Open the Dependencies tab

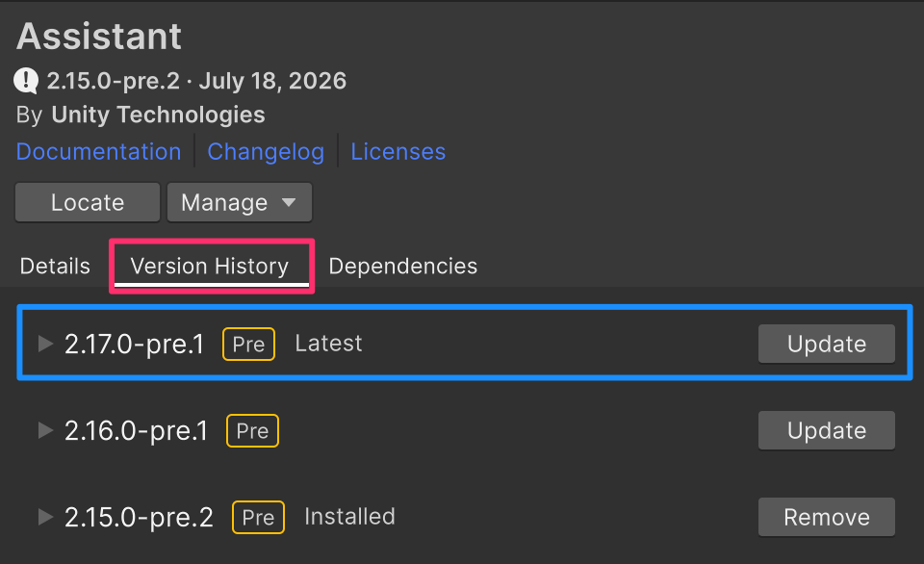point(403,266)
